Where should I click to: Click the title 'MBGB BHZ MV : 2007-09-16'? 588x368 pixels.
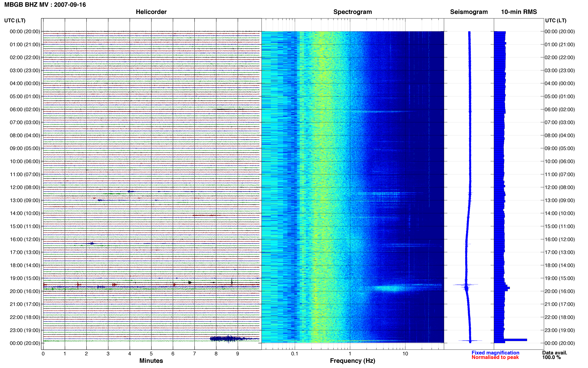(x=45, y=5)
